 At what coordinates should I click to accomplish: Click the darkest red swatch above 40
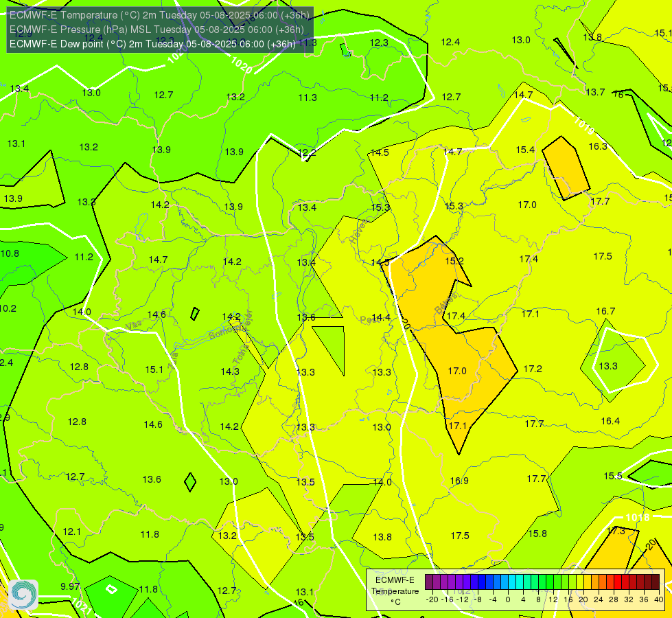[x=656, y=582]
